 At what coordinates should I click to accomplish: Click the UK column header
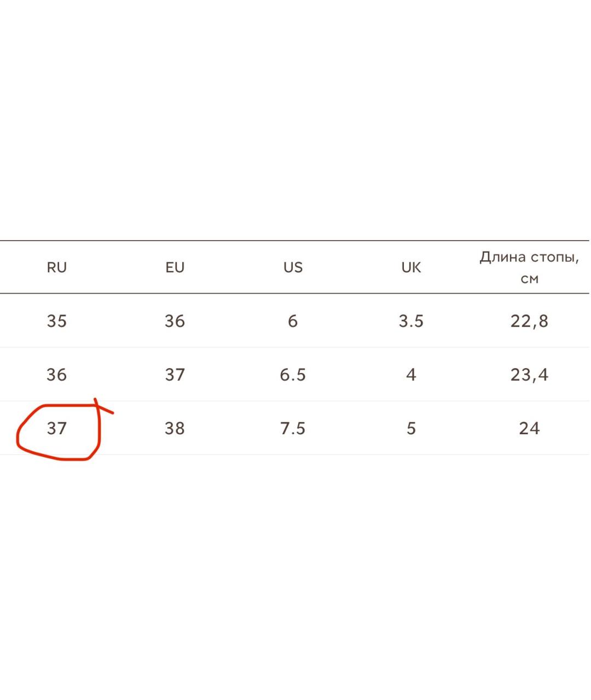pos(411,267)
